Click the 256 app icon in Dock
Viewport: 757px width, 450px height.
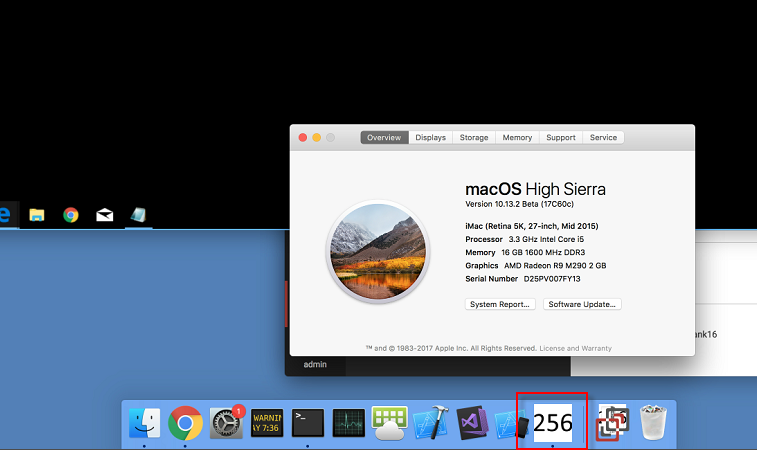point(553,423)
